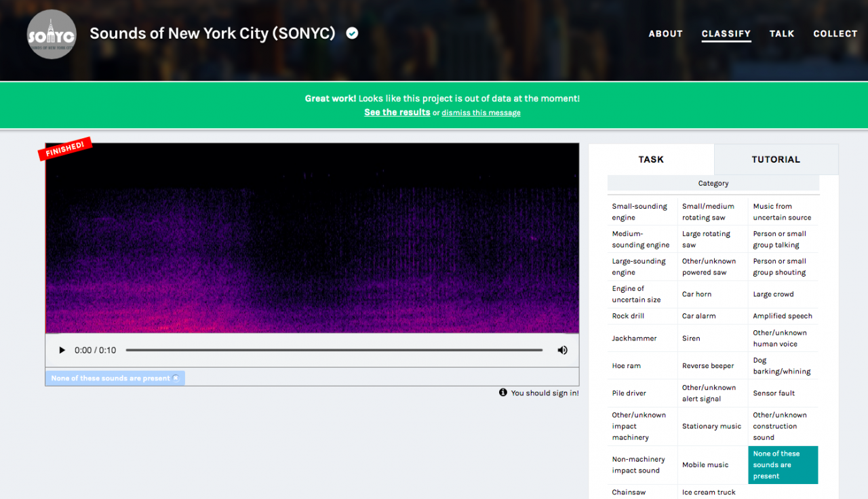The width and height of the screenshot is (868, 499).
Task: Choose Dog barking/whining category
Action: point(783,365)
